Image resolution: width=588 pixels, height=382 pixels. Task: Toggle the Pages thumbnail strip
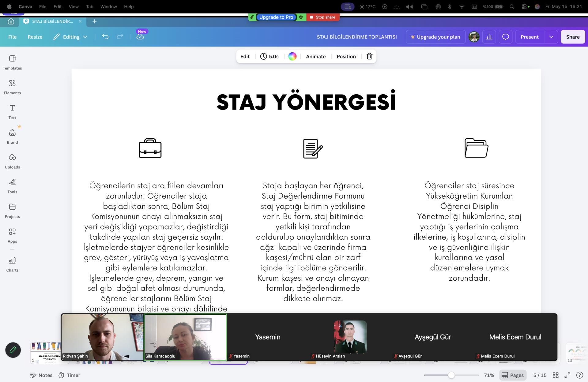pyautogui.click(x=513, y=375)
